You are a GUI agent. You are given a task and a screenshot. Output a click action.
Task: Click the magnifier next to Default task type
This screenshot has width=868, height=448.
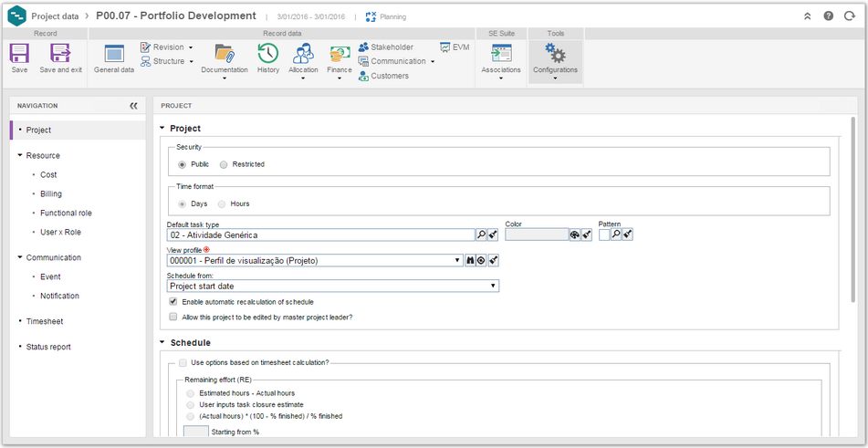(481, 235)
